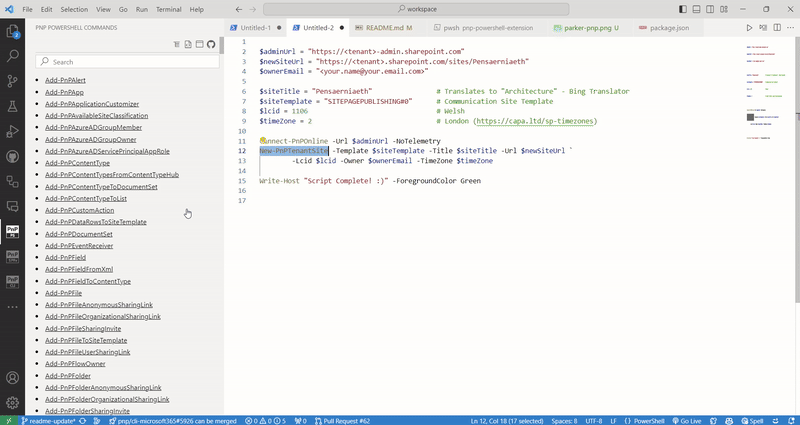Toggle the Secondary Side Bar layout
Image resolution: width=800 pixels, height=425 pixels.
(710, 9)
